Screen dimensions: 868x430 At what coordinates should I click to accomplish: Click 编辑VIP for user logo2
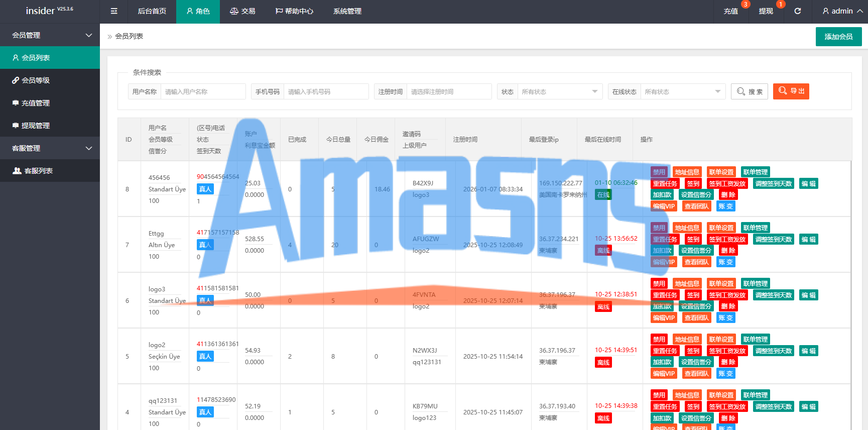(664, 373)
